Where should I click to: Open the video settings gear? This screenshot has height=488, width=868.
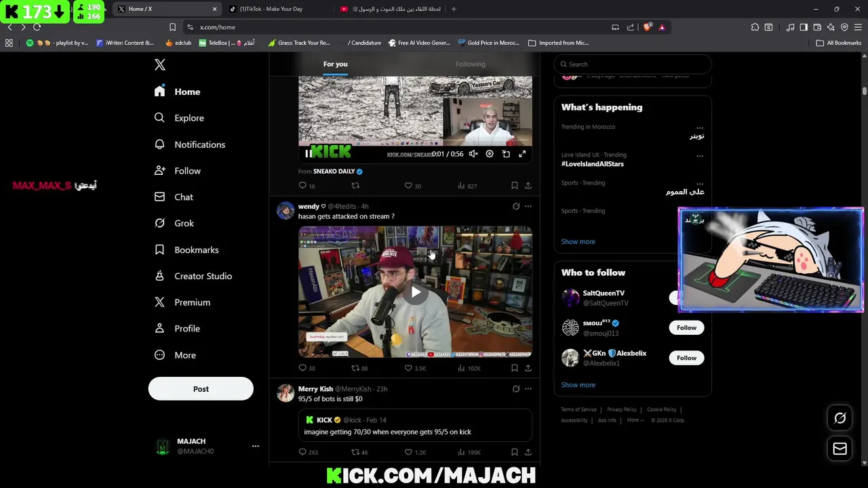coord(490,154)
